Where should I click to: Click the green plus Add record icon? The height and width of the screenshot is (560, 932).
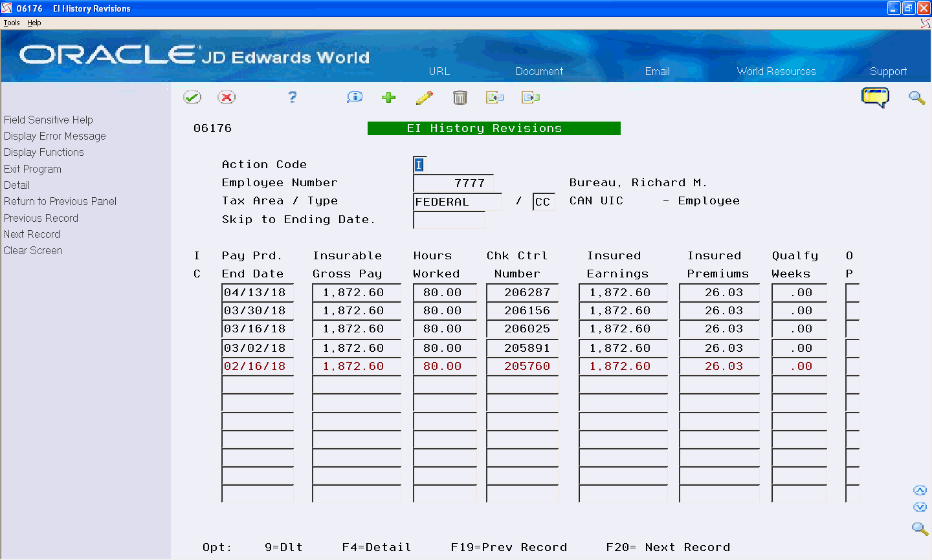pyautogui.click(x=388, y=97)
